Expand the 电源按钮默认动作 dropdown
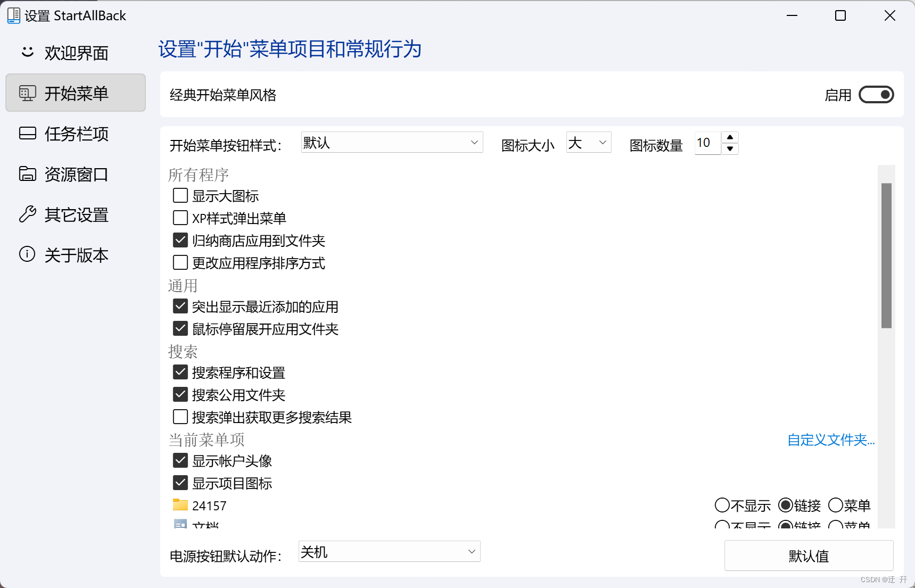Screen dimensions: 915x588 click(x=390, y=551)
